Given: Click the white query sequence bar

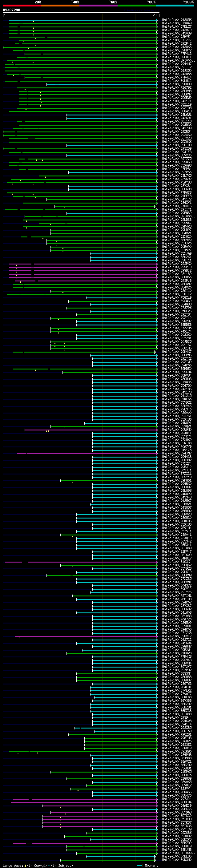Looking at the screenshot, I should tap(81, 13).
